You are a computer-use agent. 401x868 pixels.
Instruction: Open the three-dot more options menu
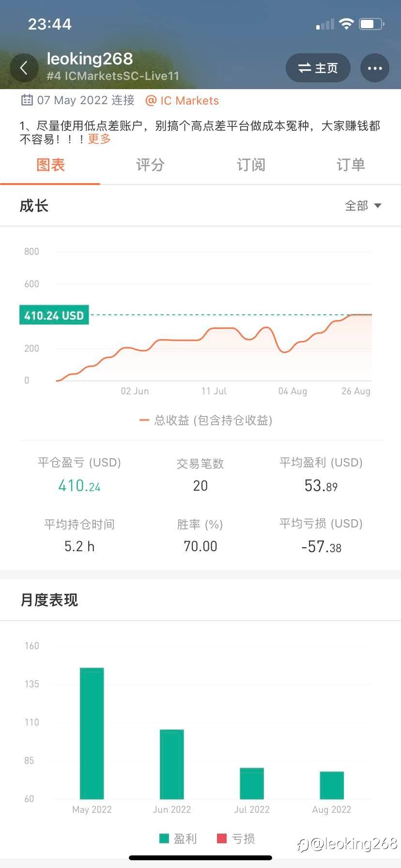tap(375, 68)
